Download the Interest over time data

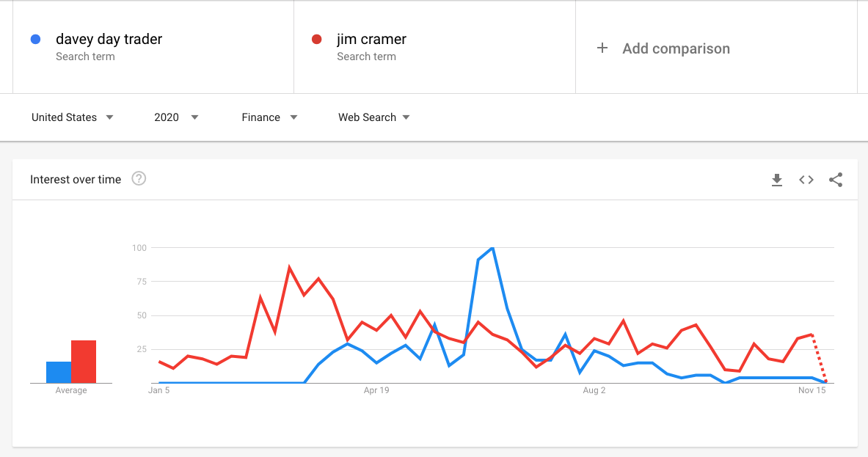(x=777, y=180)
